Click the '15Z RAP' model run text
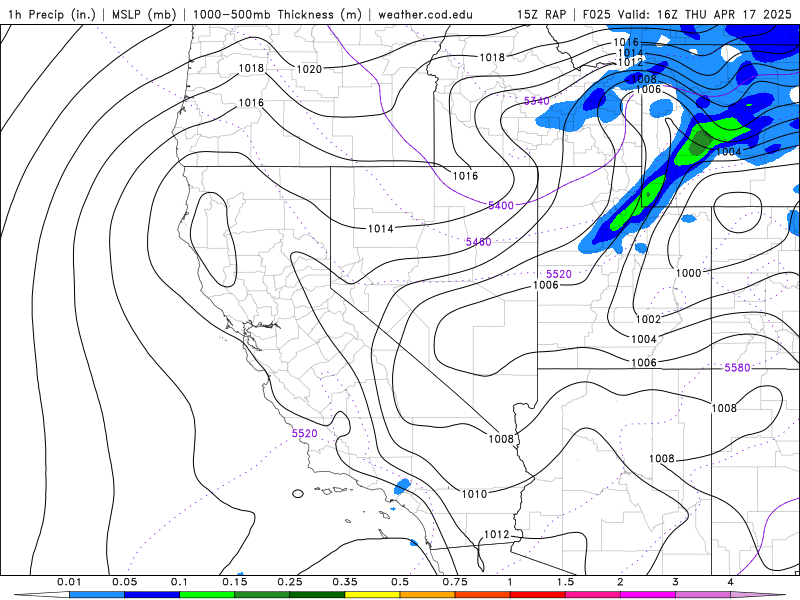This screenshot has height=600, width=800. 541,14
